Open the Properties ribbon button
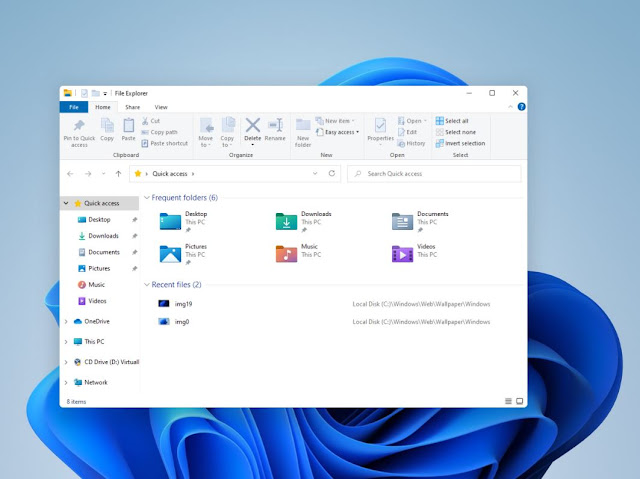The image size is (640, 479). tap(380, 130)
